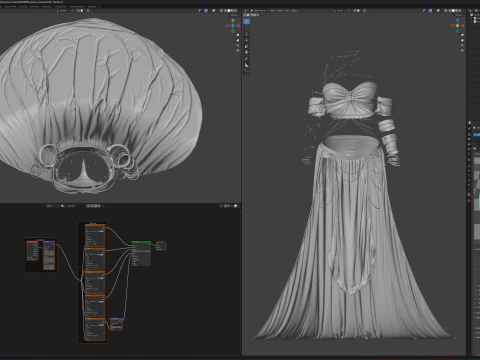Switch to the Geometry Nodes workspace tab
Image resolution: width=480 pixels, height=360 pixels.
pyautogui.click(x=77, y=6)
